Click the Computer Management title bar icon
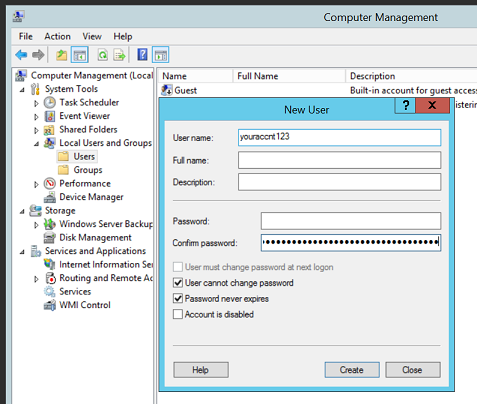Screen dimensions: 477x404 (x=18, y=16)
